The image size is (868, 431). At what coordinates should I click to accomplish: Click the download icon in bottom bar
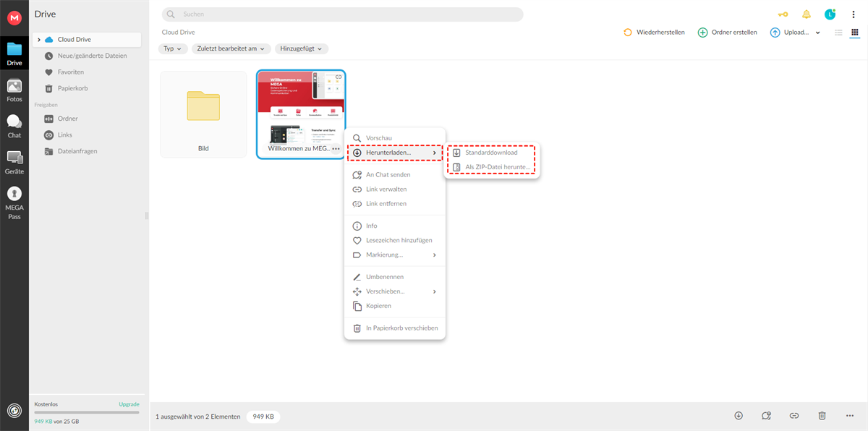coord(739,416)
